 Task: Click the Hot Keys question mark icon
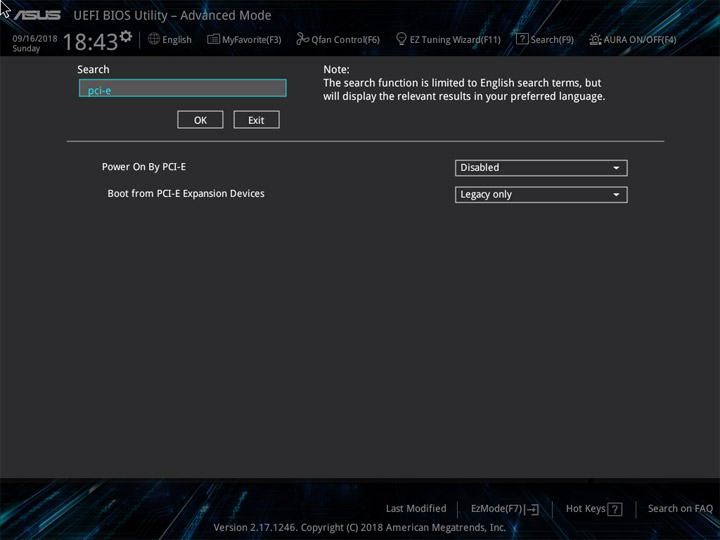pyautogui.click(x=615, y=509)
